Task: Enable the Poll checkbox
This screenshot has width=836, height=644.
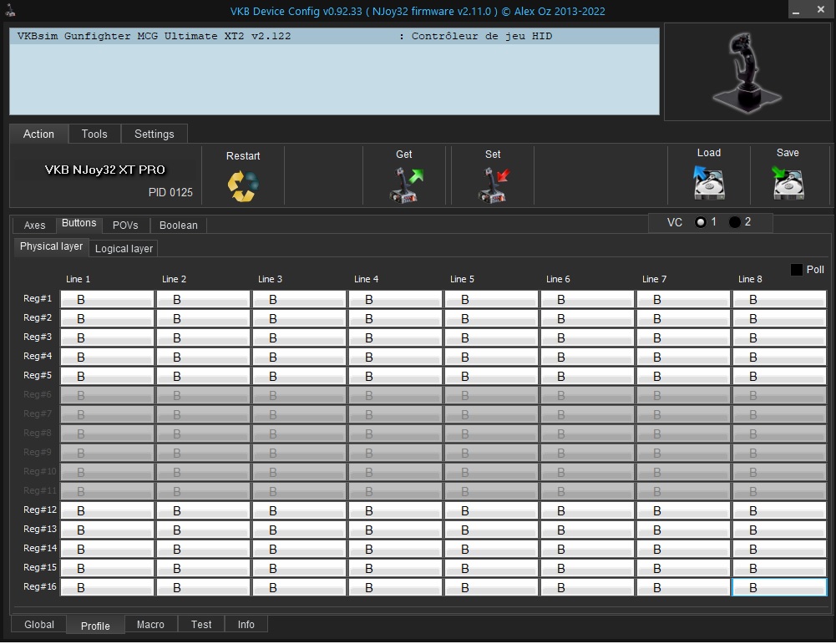Action: point(797,270)
